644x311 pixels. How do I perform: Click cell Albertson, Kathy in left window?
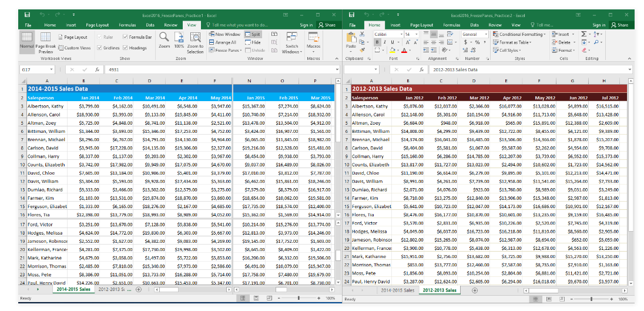[x=47, y=106]
